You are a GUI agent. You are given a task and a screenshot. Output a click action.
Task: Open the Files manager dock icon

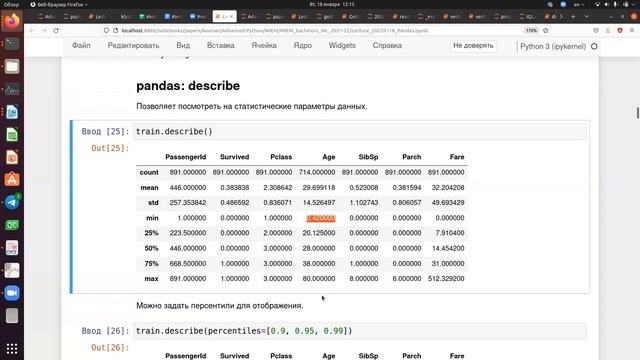pyautogui.click(x=12, y=66)
